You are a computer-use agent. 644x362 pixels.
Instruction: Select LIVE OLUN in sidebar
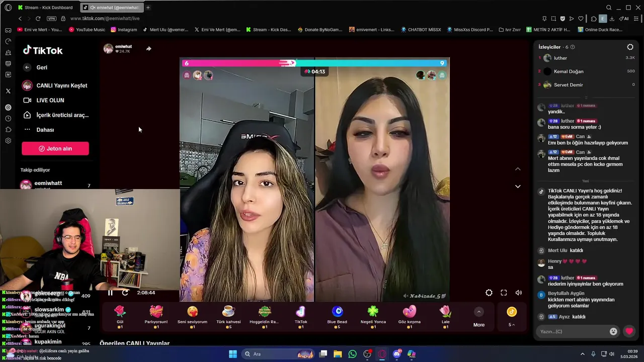coord(44,101)
